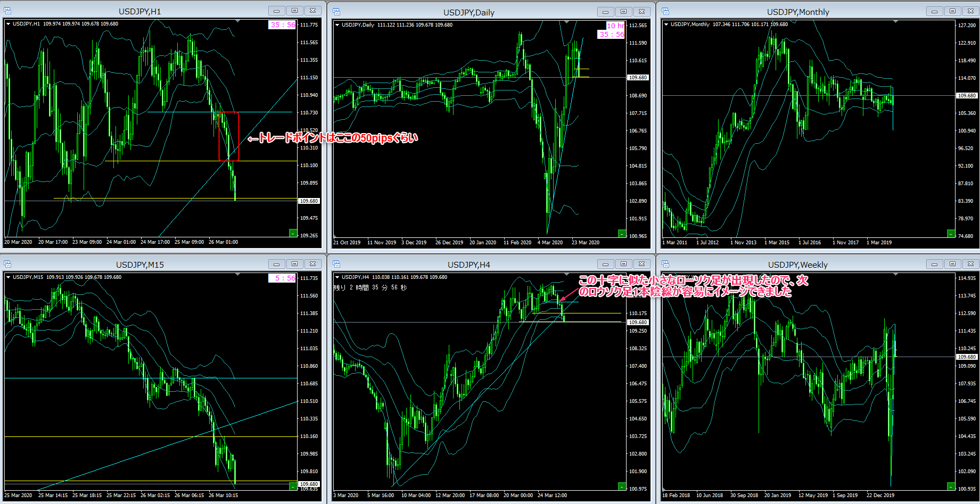Close the USDJPY,M15 chart window
The image size is (980, 504).
pyautogui.click(x=313, y=264)
